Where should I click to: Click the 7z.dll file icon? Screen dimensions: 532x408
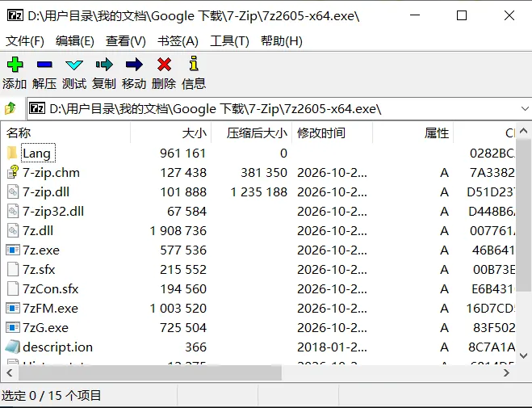pyautogui.click(x=13, y=230)
